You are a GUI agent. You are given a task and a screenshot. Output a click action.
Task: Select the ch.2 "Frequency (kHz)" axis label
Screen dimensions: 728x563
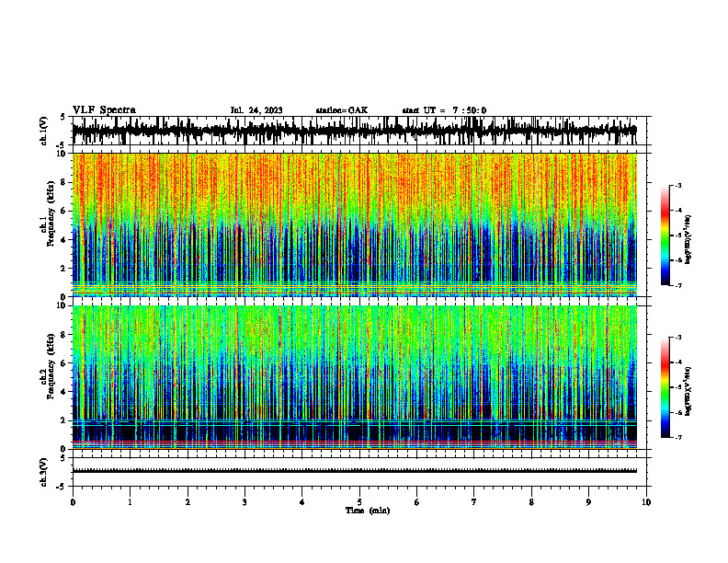51,366
